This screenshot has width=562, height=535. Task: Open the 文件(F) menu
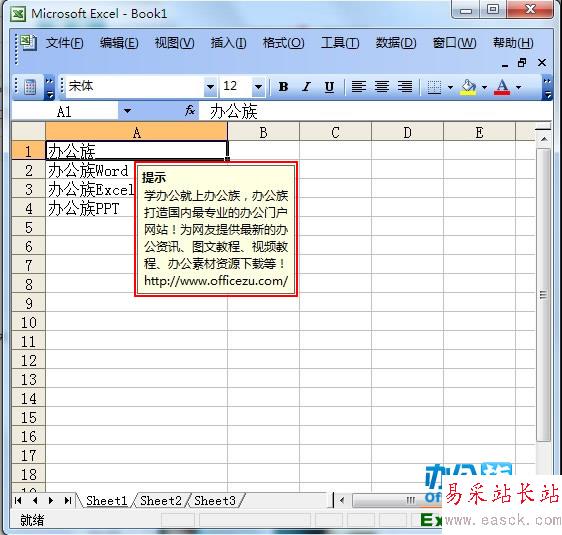point(65,43)
